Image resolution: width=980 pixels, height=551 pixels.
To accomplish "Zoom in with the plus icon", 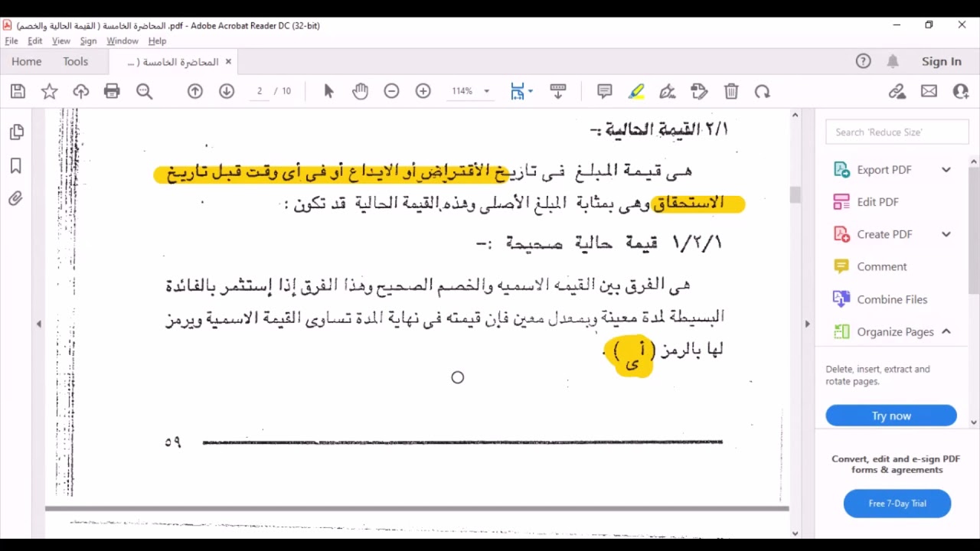I will point(423,91).
